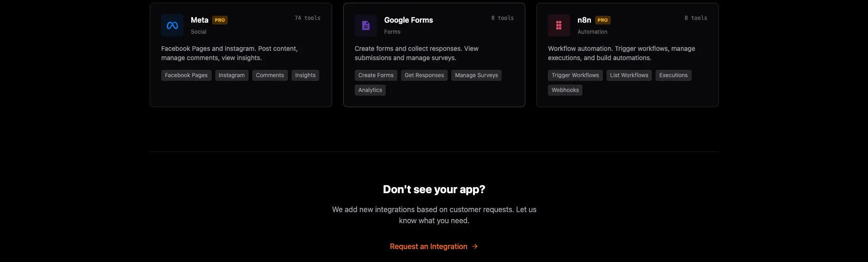Click the '8 tools' count on Google Forms card

[x=503, y=18]
